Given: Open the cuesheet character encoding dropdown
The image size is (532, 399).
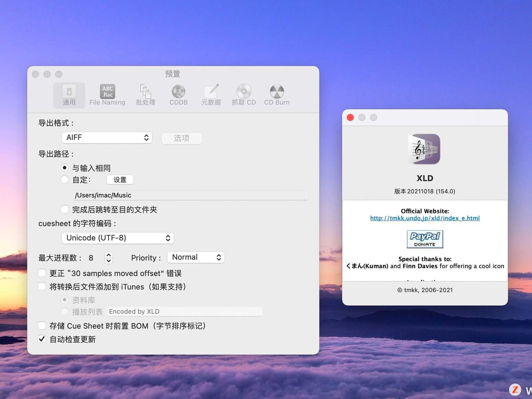Looking at the screenshot, I should point(117,238).
